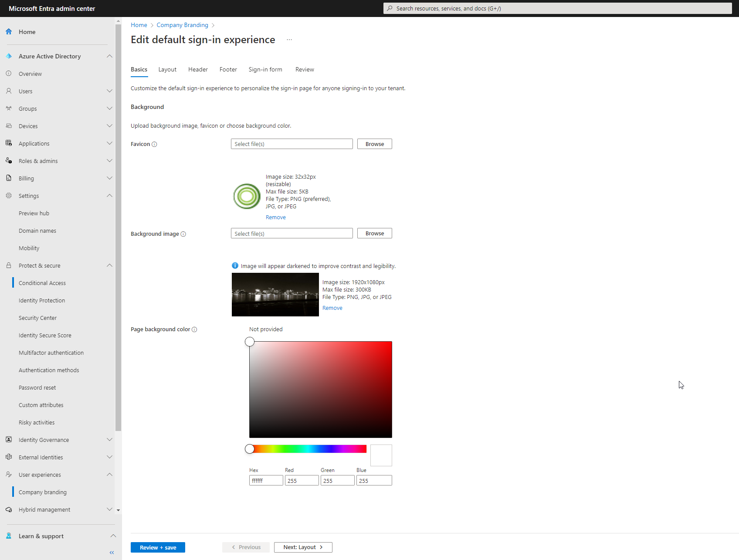Remove the uploaded background image
The width and height of the screenshot is (739, 560).
click(332, 308)
